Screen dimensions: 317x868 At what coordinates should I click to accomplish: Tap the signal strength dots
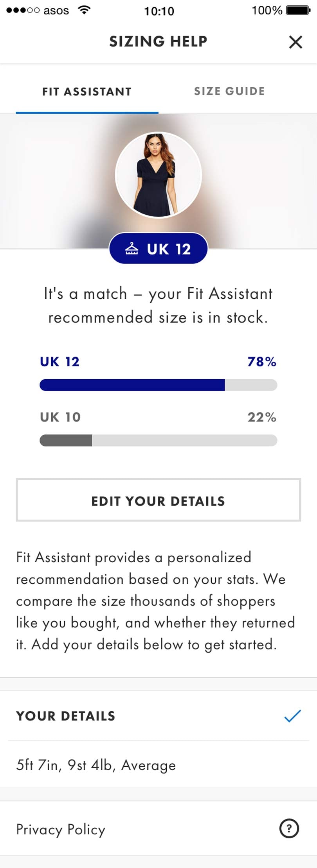23,10
